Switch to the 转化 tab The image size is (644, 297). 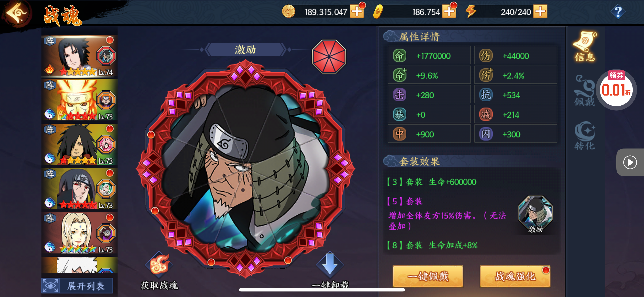585,136
